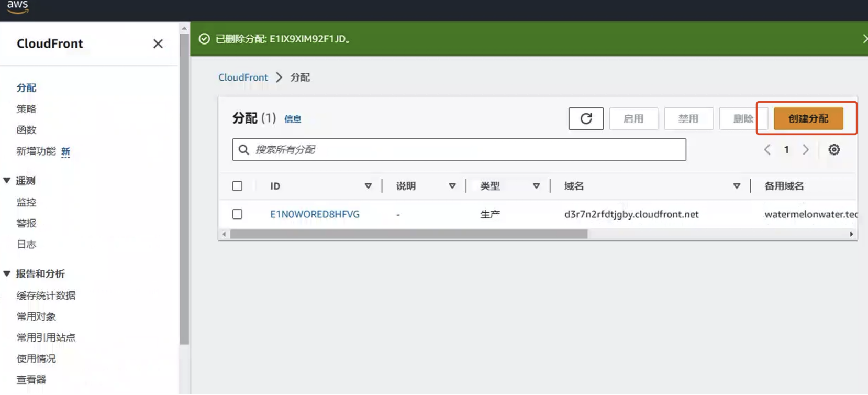Screen dimensions: 868x395
Task: Click the sidebar scrollbar up arrow
Action: (184, 28)
